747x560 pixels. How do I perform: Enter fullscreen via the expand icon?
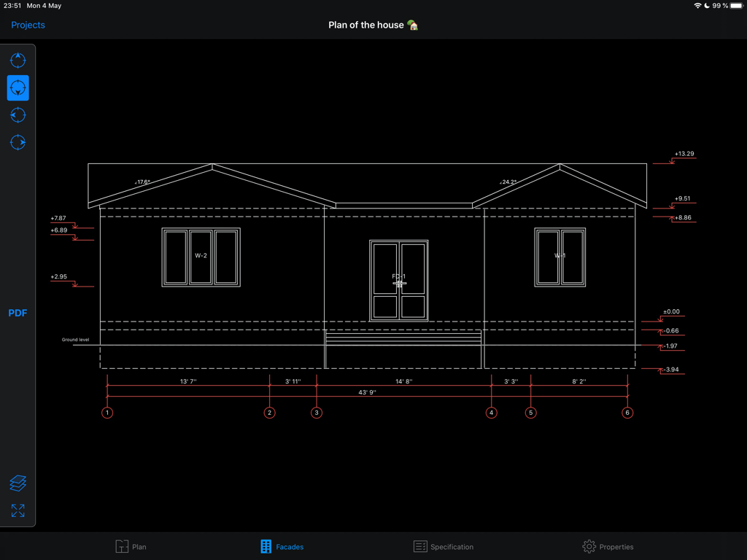click(x=18, y=510)
